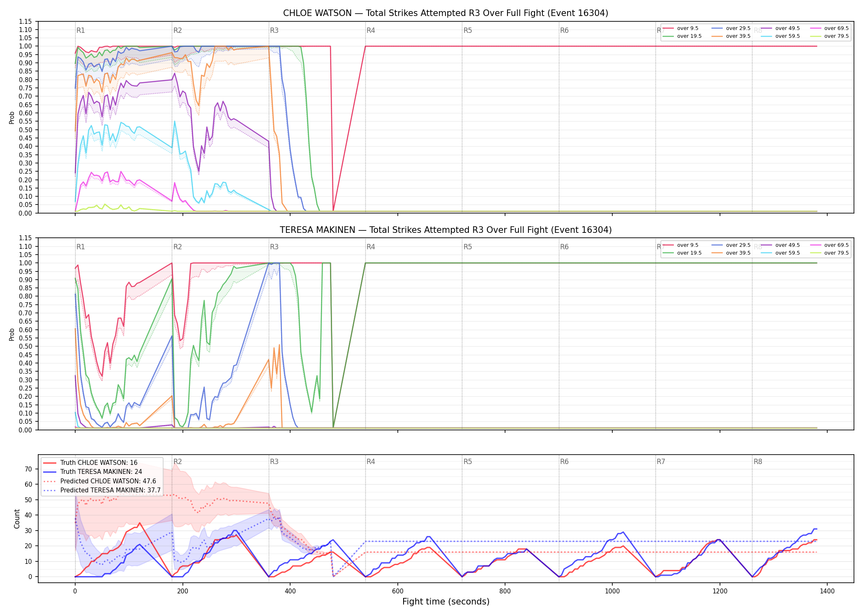
Task: Click the 'Count' y-axis label
Action: coord(17,519)
